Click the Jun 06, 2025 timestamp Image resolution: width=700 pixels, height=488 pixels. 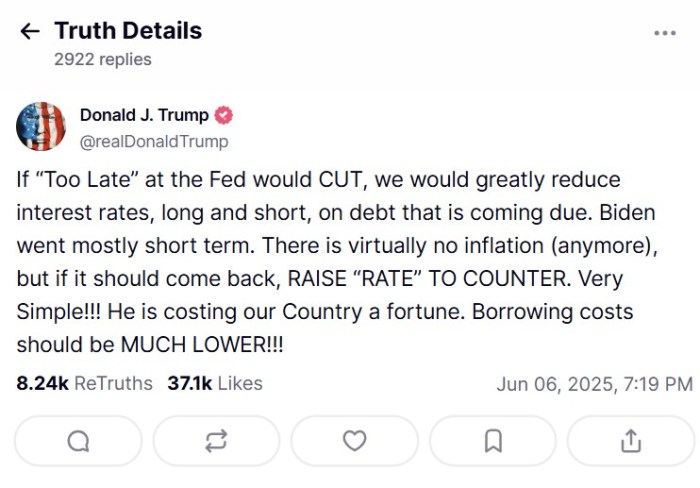[594, 384]
